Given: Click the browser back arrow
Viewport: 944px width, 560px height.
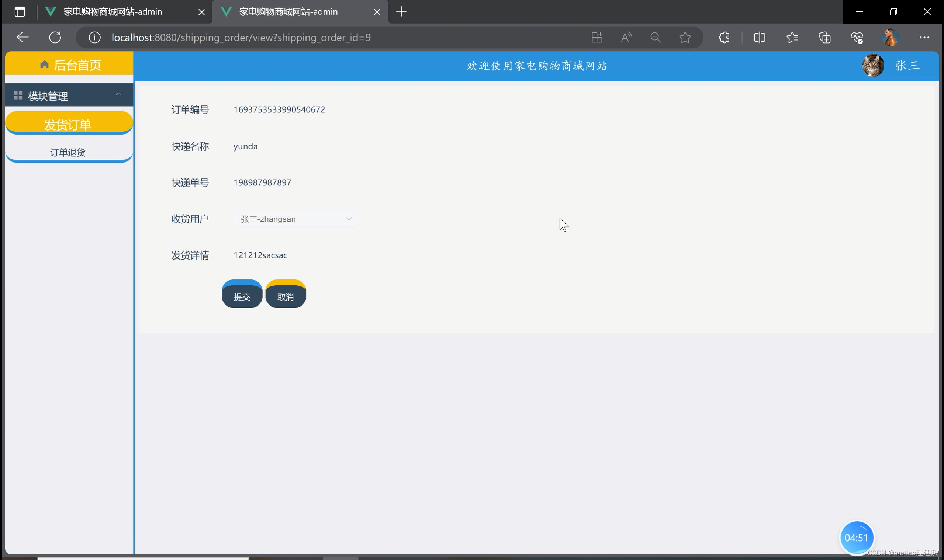Looking at the screenshot, I should [x=23, y=37].
